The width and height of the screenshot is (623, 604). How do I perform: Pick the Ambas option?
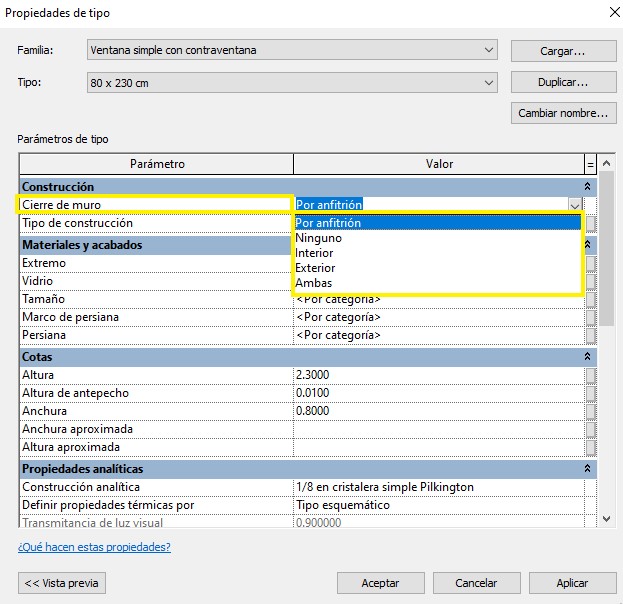click(x=313, y=283)
